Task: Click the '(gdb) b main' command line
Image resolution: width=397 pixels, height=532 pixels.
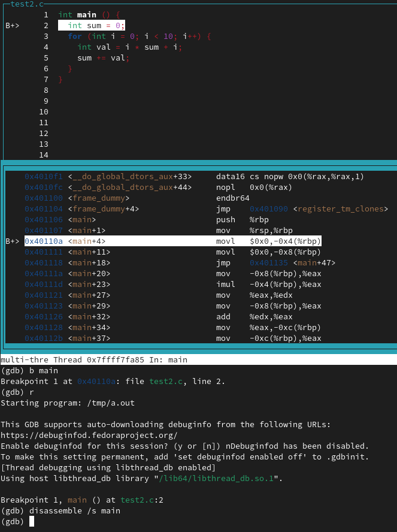Action: pos(29,370)
